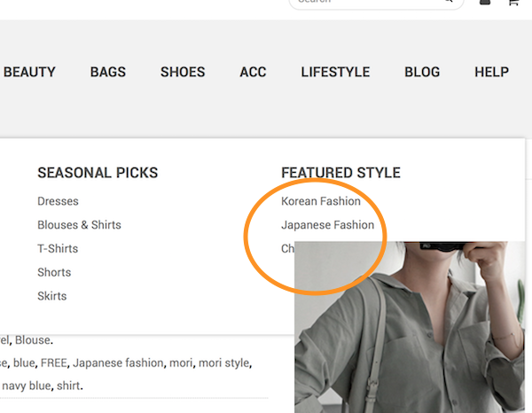Image resolution: width=532 pixels, height=413 pixels.
Task: Browse Shorts in Seasonal Picks
Action: pos(54,272)
